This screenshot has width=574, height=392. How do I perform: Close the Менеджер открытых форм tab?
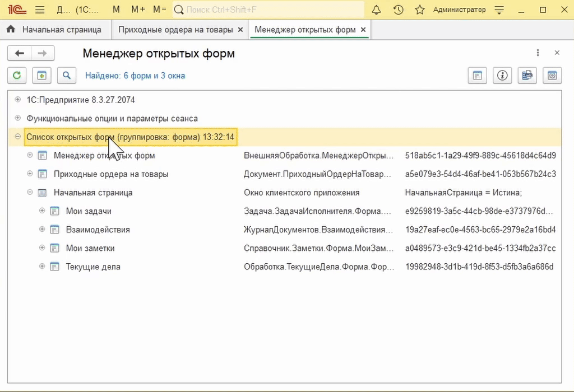tap(363, 30)
